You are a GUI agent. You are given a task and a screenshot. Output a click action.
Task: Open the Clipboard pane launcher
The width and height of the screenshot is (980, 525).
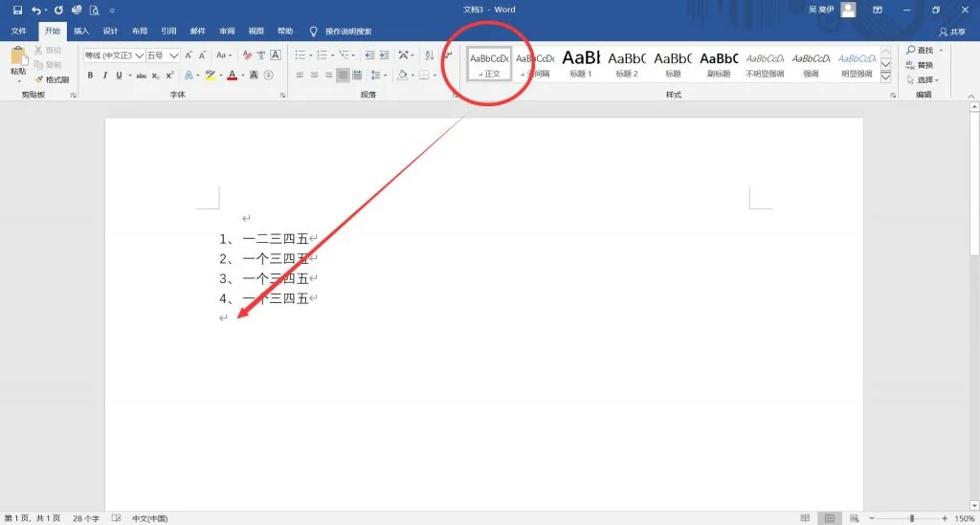pyautogui.click(x=73, y=96)
